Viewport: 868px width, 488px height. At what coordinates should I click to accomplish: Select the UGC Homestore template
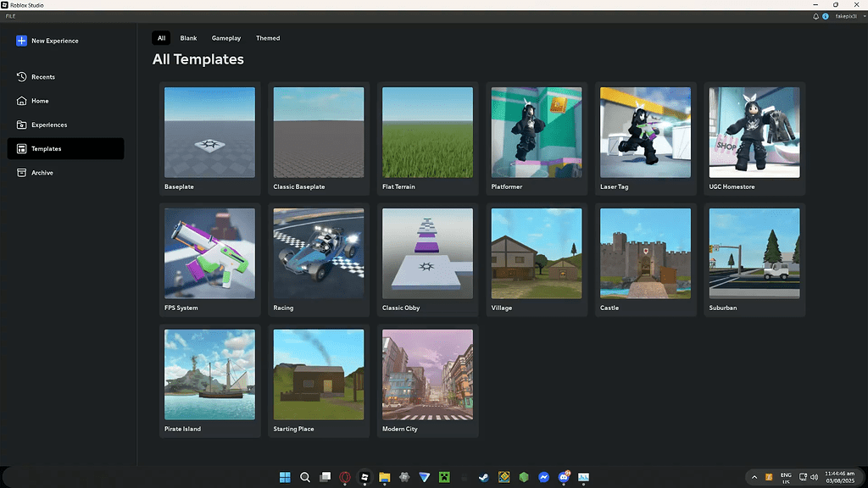point(754,138)
